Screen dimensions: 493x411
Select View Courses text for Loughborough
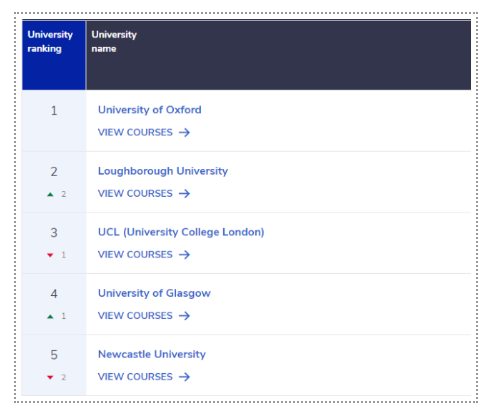(135, 193)
